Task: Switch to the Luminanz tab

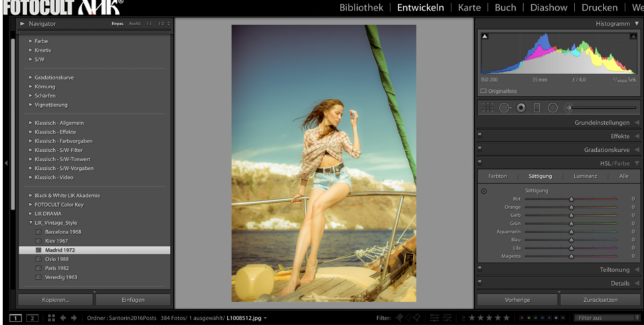Action: (x=586, y=176)
